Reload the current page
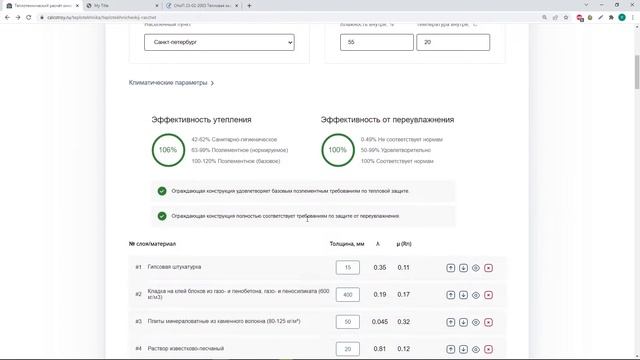 click(29, 18)
